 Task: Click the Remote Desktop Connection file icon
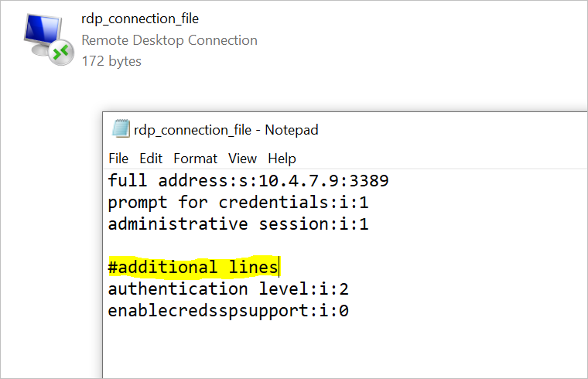pyautogui.click(x=49, y=39)
